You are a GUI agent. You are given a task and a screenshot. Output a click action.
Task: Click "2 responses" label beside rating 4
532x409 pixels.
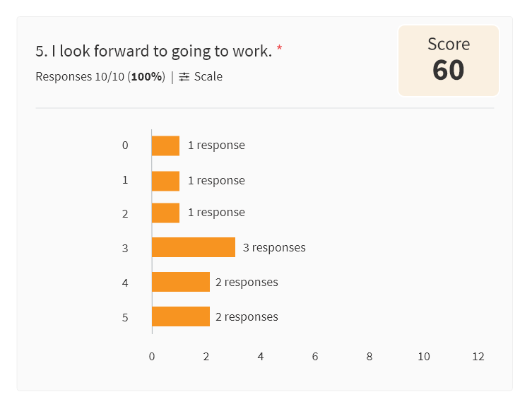[x=247, y=282]
